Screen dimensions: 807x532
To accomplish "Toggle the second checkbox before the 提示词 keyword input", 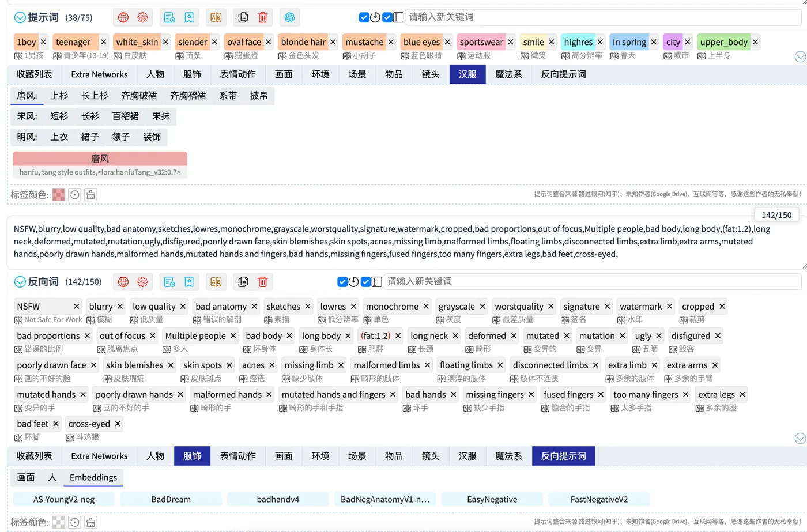I will click(x=387, y=17).
